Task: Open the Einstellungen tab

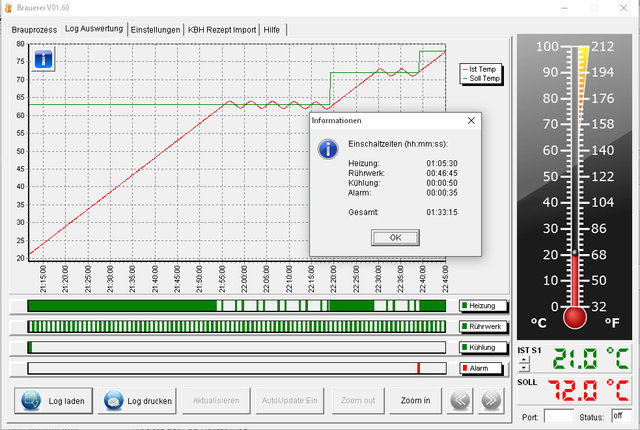Action: coord(156,30)
